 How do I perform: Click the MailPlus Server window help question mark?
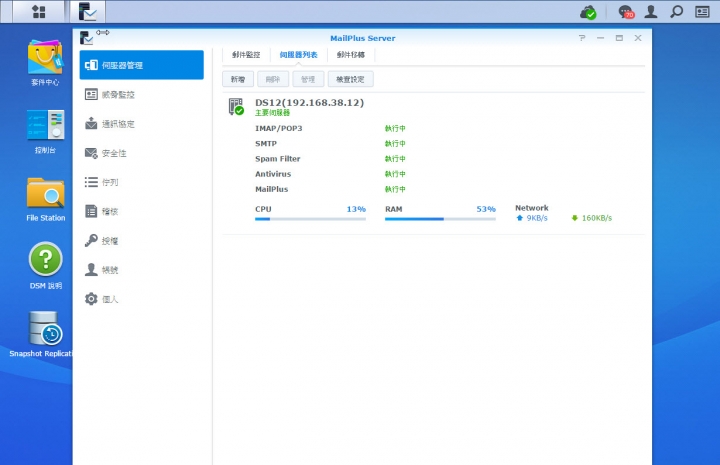pos(582,38)
